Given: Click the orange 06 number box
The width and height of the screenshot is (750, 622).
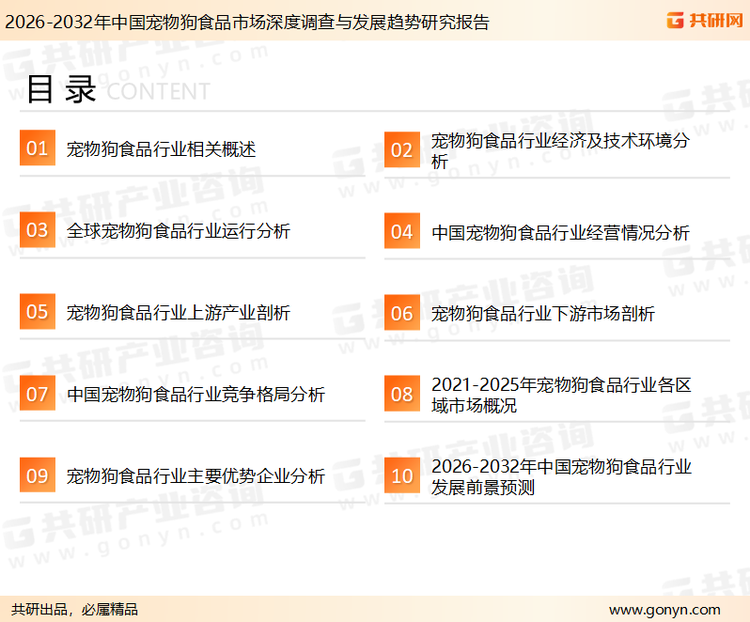Looking at the screenshot, I should pyautogui.click(x=402, y=313).
